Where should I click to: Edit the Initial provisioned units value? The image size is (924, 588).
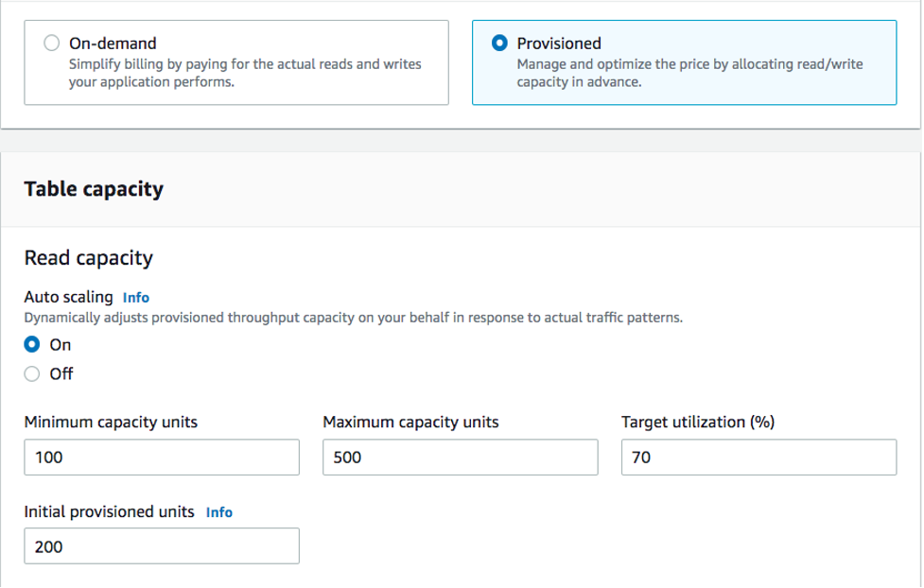tap(161, 545)
